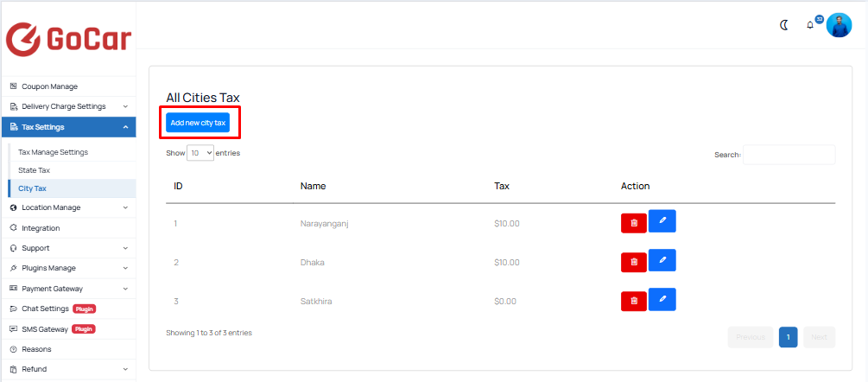Viewport: 868px width, 382px height.
Task: Click the Plugin badge beside SMS Gateway
Action: [84, 329]
